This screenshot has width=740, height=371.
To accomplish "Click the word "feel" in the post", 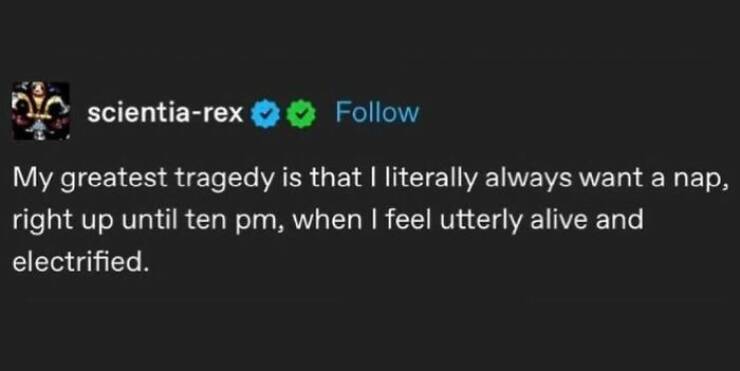I will pyautogui.click(x=409, y=220).
